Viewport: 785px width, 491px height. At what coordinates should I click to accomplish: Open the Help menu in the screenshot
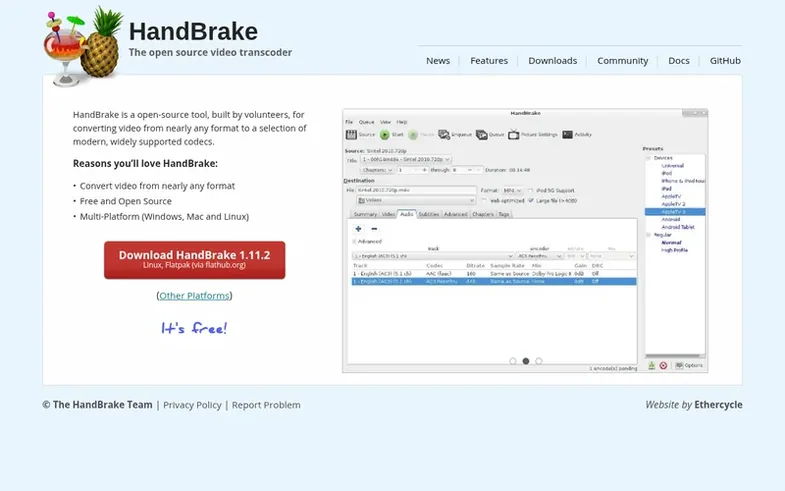(x=402, y=122)
